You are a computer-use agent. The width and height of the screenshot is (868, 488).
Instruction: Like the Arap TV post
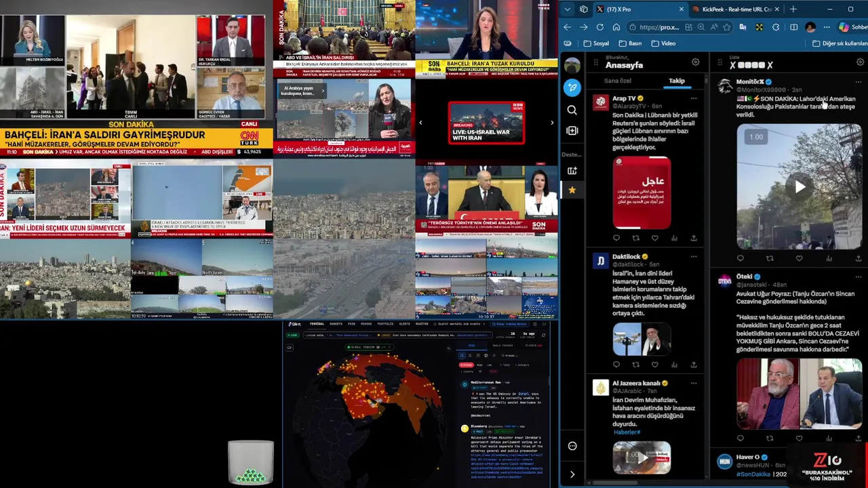[x=655, y=238]
